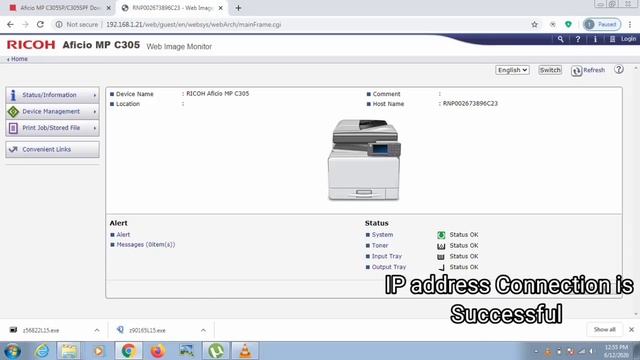Screen dimensions: 640x360
Task: Expand the Device Management menu
Action: [x=53, y=111]
